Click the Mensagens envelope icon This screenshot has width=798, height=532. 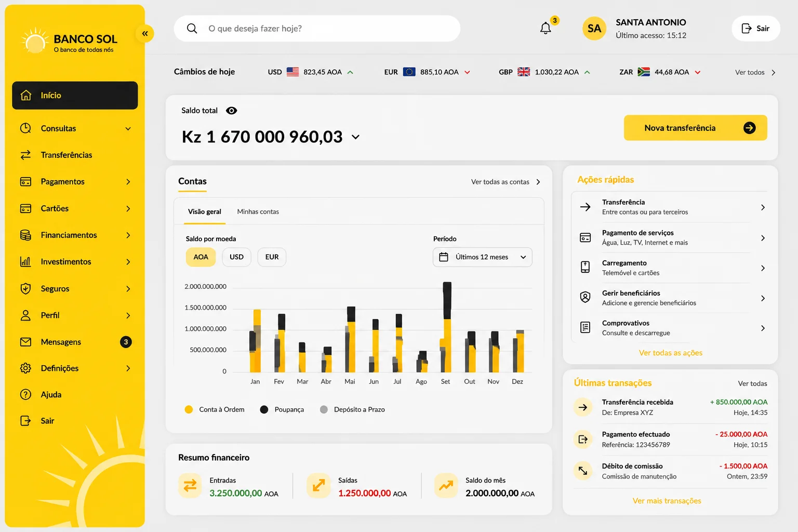point(25,342)
